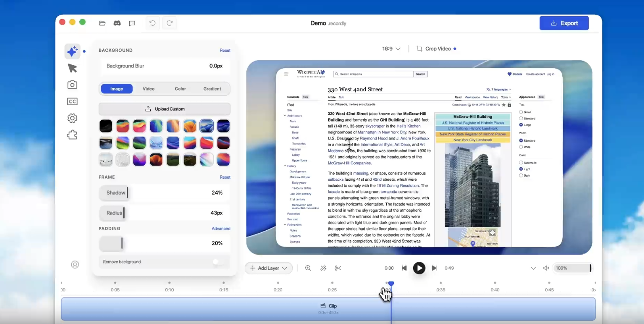Image resolution: width=644 pixels, height=324 pixels.
Task: Click the Crop Video button
Action: 436,49
